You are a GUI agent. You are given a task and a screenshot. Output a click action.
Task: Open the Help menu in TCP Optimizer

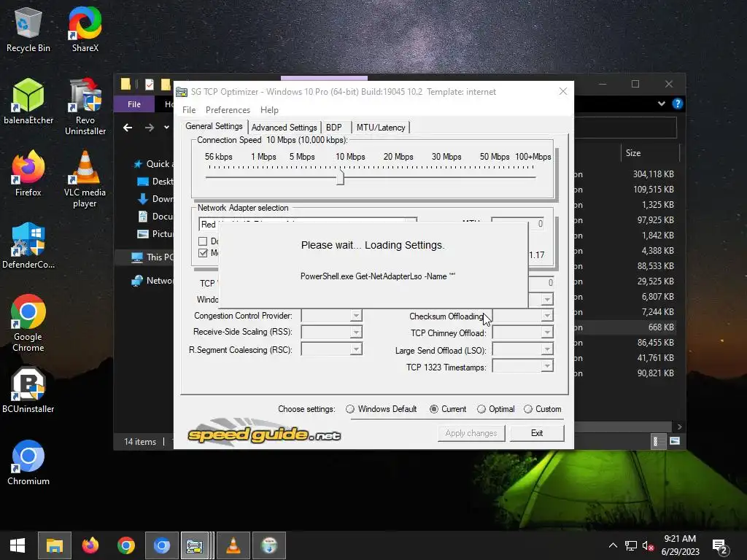point(269,110)
